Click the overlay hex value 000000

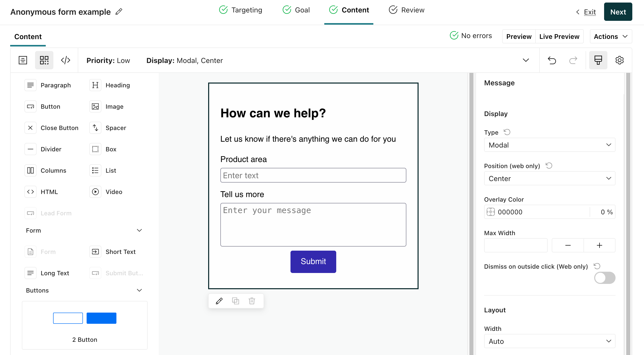click(x=510, y=212)
